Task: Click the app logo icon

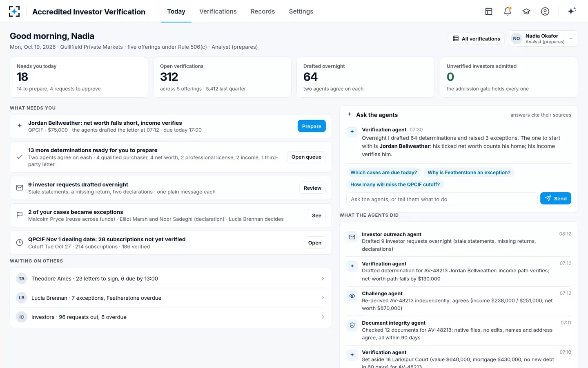Action: (14, 11)
